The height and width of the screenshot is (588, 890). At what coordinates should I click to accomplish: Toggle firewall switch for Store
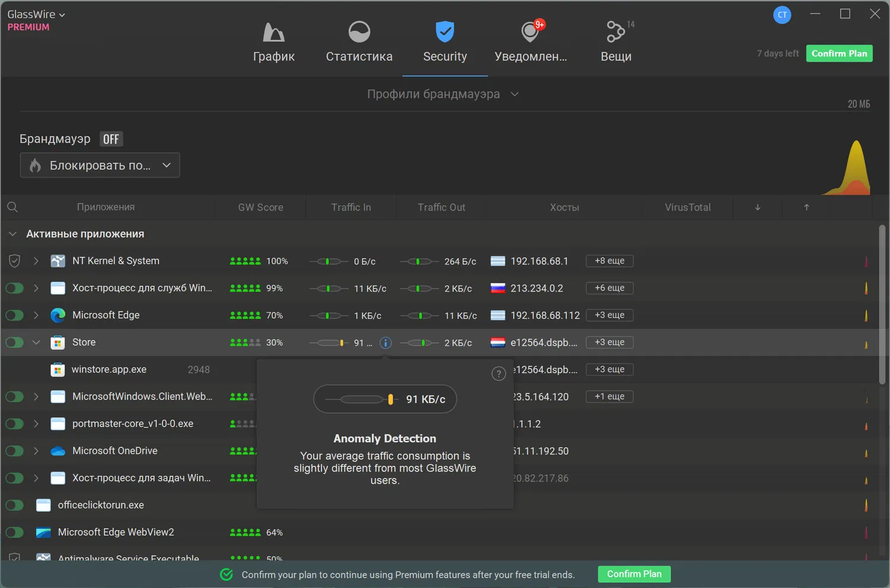click(14, 342)
